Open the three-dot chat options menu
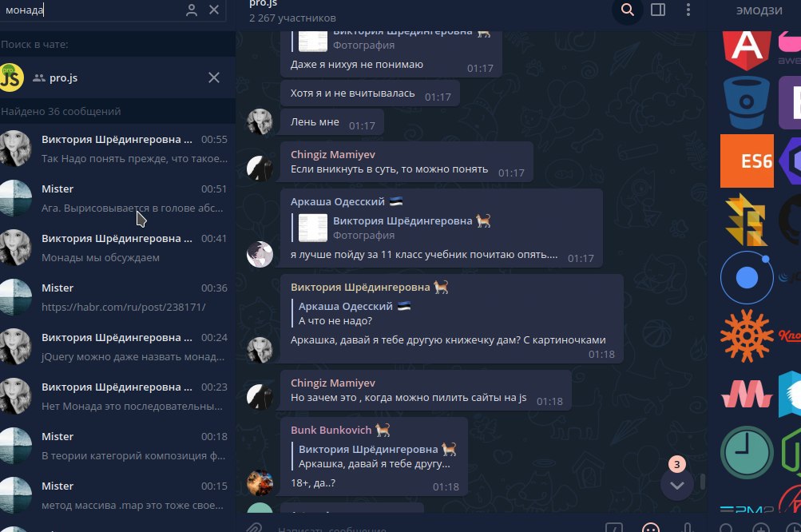The image size is (801, 532). click(688, 10)
